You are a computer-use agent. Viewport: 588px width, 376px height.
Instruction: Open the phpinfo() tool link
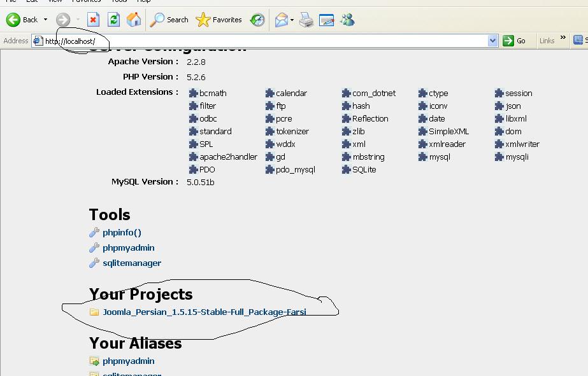tap(122, 233)
